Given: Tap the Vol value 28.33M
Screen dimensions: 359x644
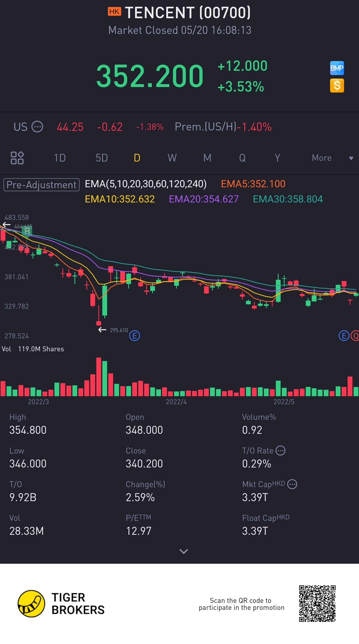Looking at the screenshot, I should click(26, 531).
